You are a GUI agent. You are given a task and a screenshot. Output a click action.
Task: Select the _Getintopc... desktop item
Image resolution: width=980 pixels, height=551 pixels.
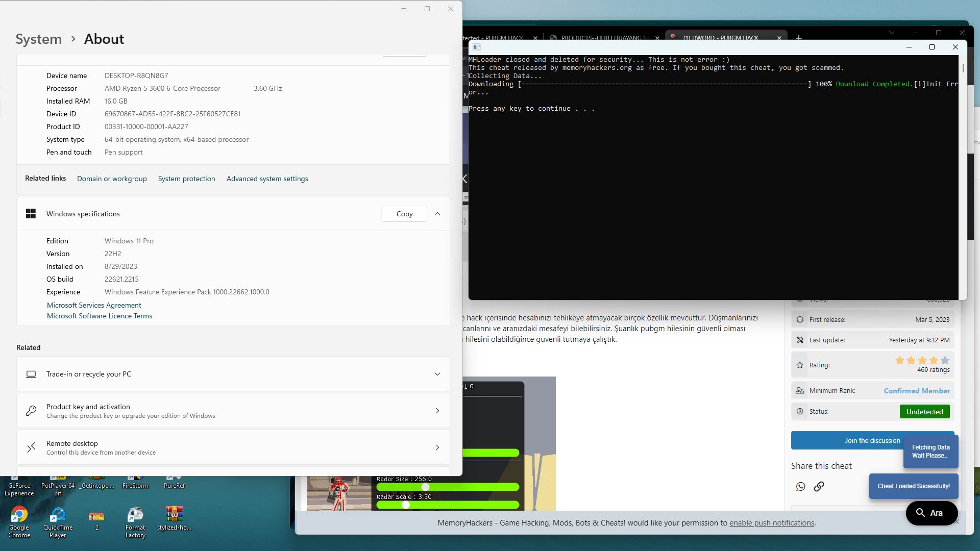(96, 483)
